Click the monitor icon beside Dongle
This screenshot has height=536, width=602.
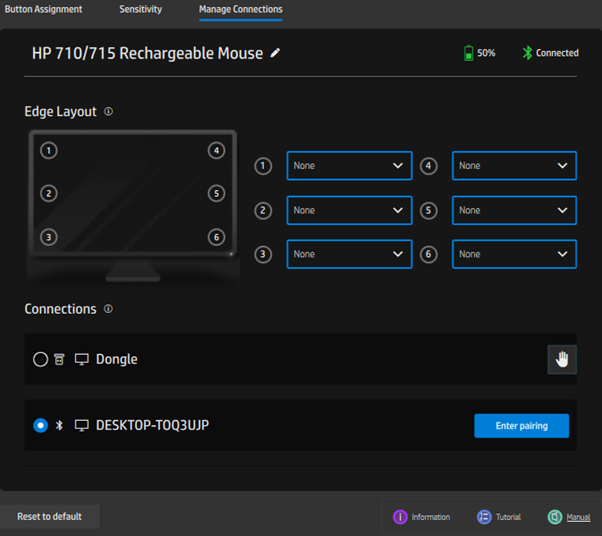point(81,359)
